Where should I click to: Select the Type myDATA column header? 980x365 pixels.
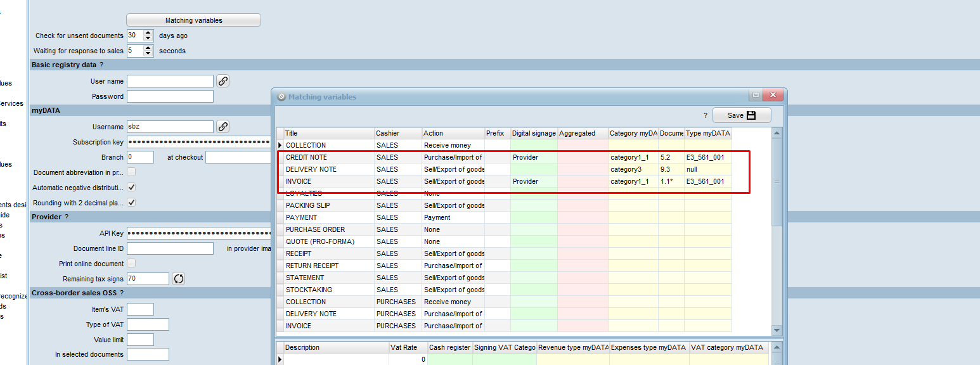click(x=708, y=133)
